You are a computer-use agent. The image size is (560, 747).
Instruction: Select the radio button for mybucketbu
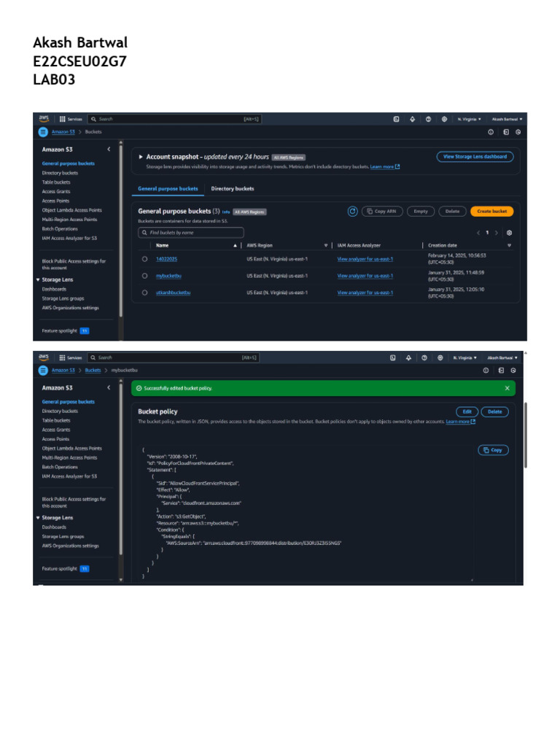pyautogui.click(x=145, y=276)
